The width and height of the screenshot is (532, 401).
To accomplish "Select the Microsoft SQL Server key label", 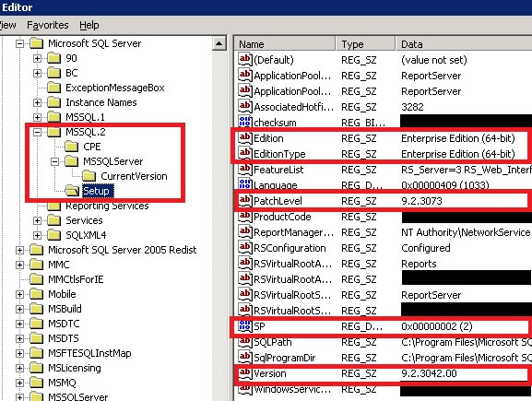I will (95, 43).
